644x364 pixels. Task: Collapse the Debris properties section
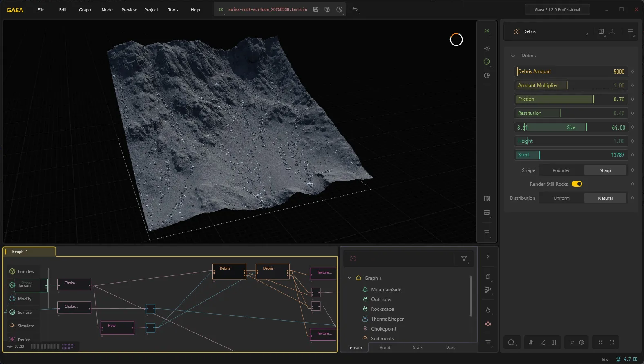(513, 56)
